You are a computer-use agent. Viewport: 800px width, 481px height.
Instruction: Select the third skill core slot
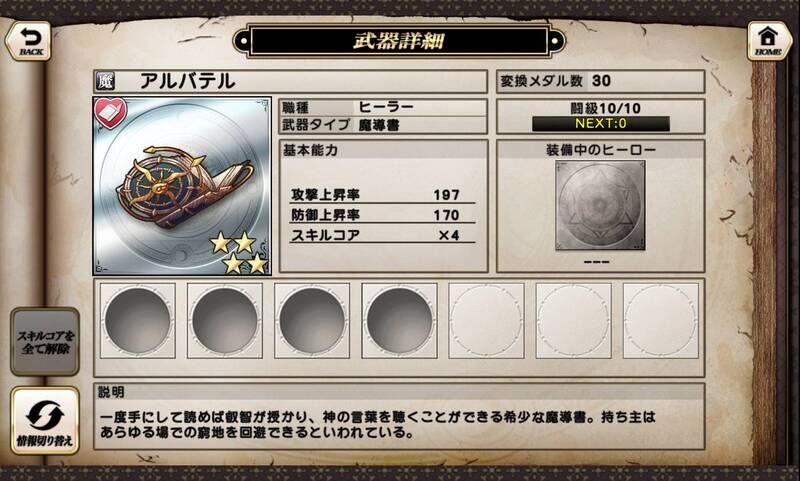pos(312,320)
